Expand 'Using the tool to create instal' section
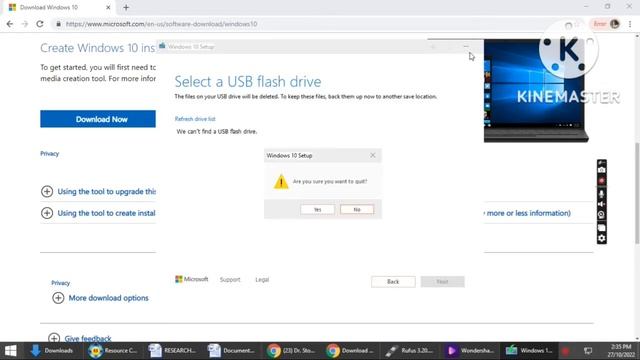Viewport: 640px width, 360px height. [x=98, y=213]
